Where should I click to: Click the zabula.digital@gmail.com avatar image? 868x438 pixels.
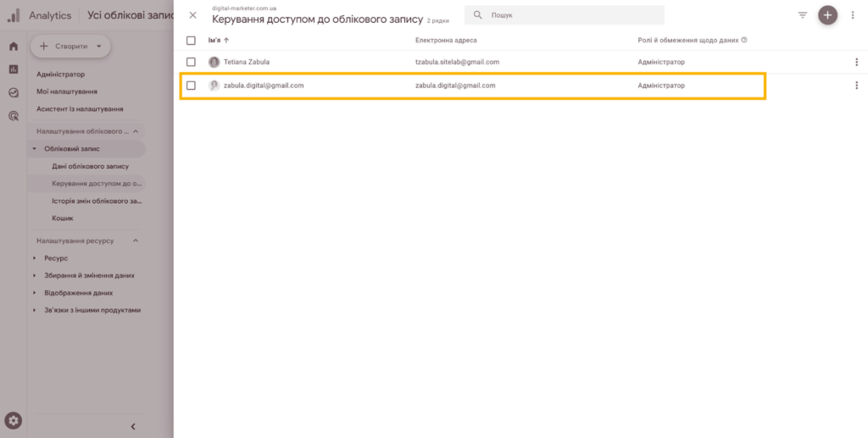tap(214, 86)
